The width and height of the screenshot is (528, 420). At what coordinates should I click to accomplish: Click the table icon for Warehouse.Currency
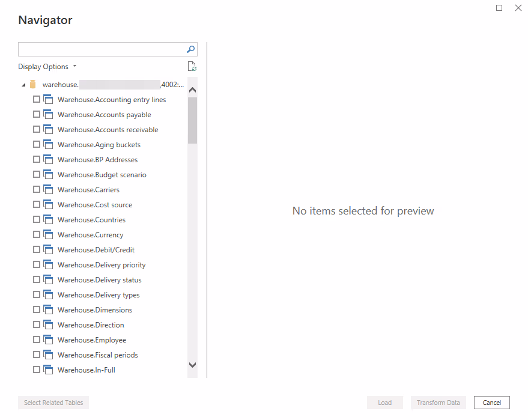(49, 235)
